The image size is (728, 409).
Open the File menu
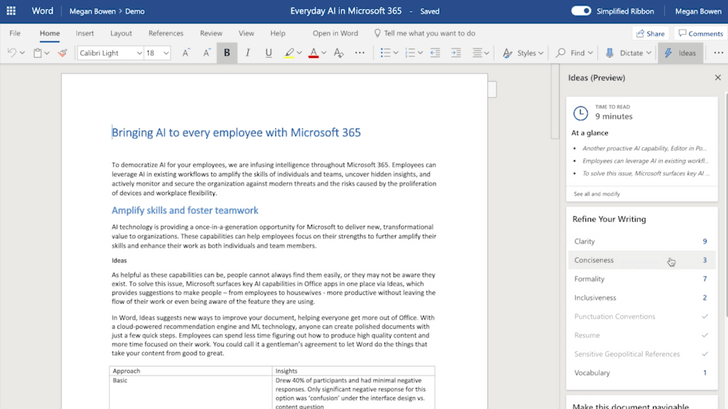(x=15, y=33)
